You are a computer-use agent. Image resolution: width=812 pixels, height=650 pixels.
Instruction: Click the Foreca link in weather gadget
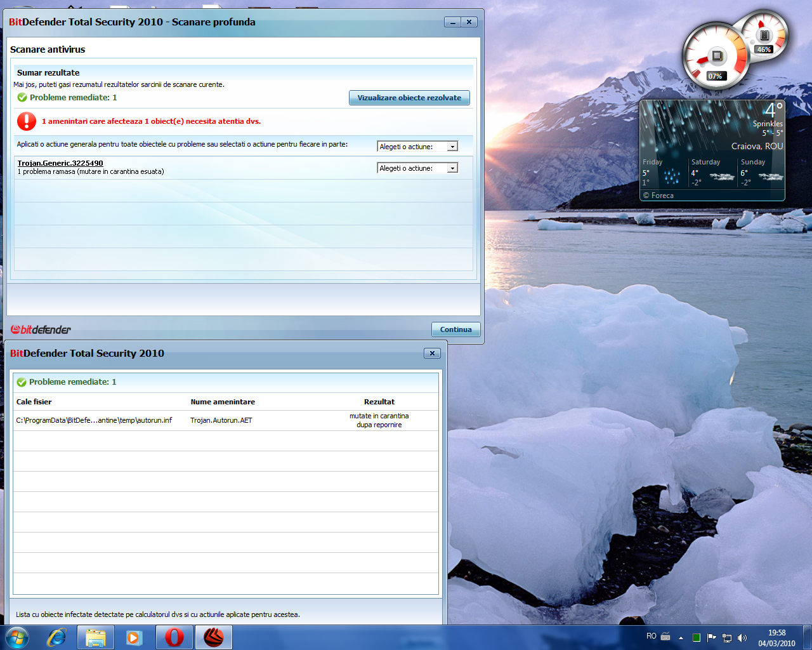658,196
